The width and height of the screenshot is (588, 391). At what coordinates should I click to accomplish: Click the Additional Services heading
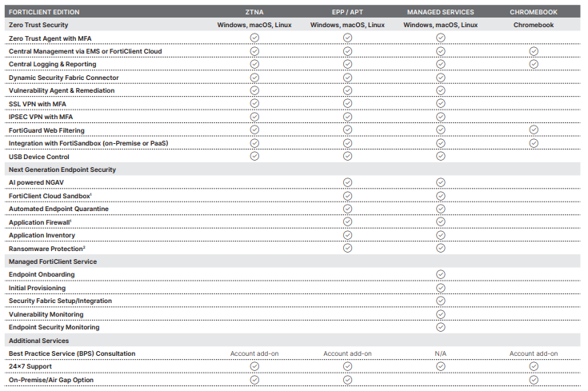39,341
